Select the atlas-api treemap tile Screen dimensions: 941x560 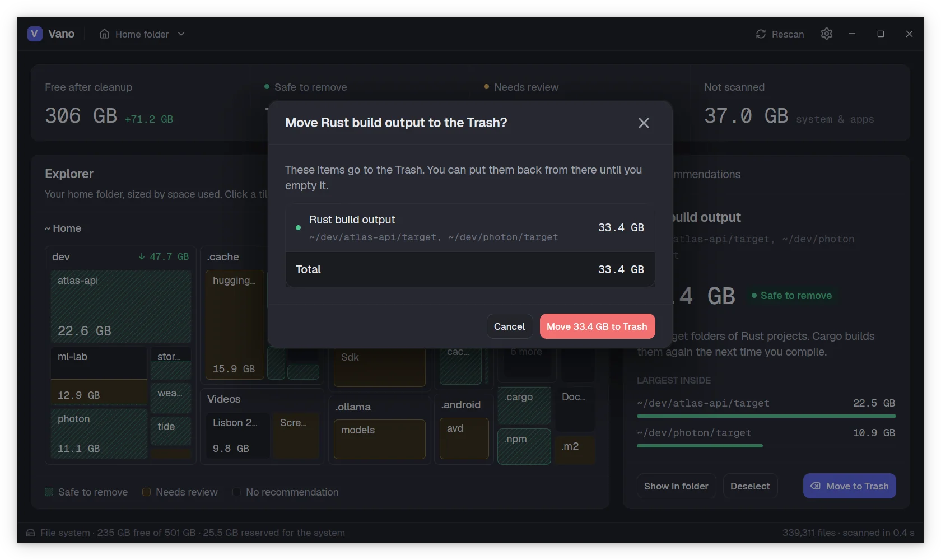pos(120,306)
